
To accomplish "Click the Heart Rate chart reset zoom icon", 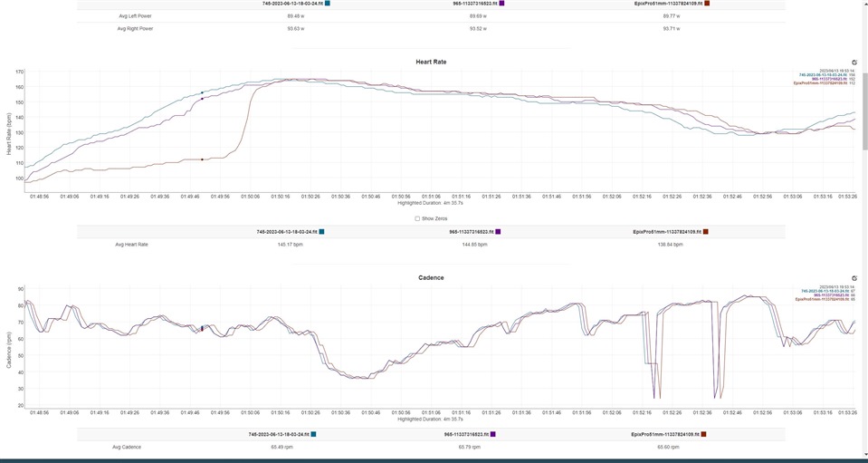I will tap(854, 63).
